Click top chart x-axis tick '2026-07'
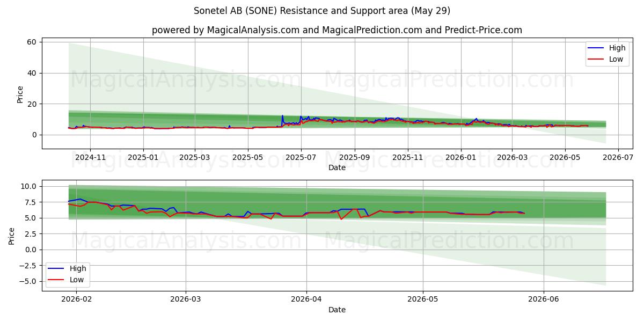Viewport: 644px width, 322px height. [618, 157]
